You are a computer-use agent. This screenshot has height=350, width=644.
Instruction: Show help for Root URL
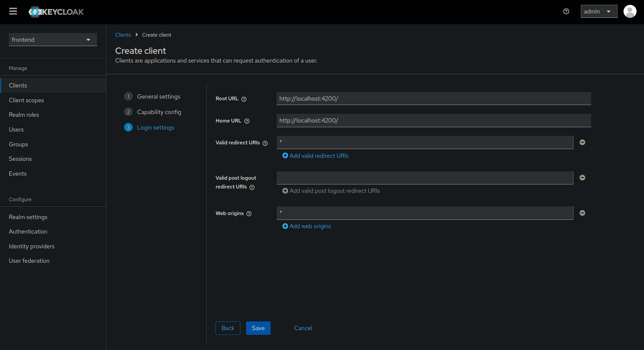(x=244, y=99)
